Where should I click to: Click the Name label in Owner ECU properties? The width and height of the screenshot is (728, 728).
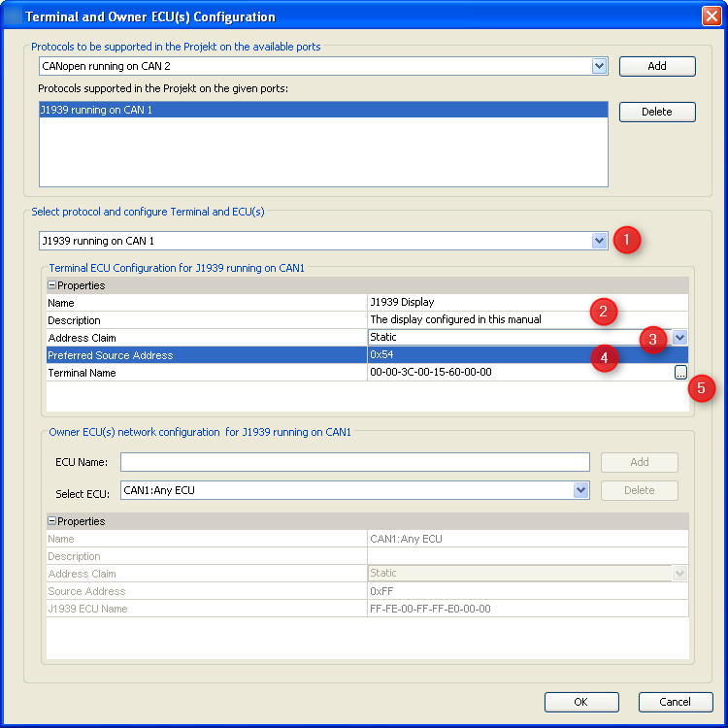tap(61, 539)
